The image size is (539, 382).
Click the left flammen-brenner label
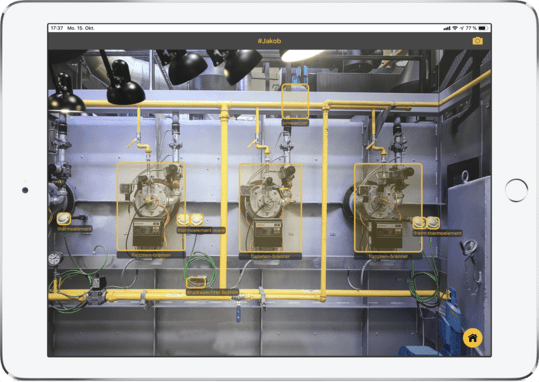click(x=151, y=255)
